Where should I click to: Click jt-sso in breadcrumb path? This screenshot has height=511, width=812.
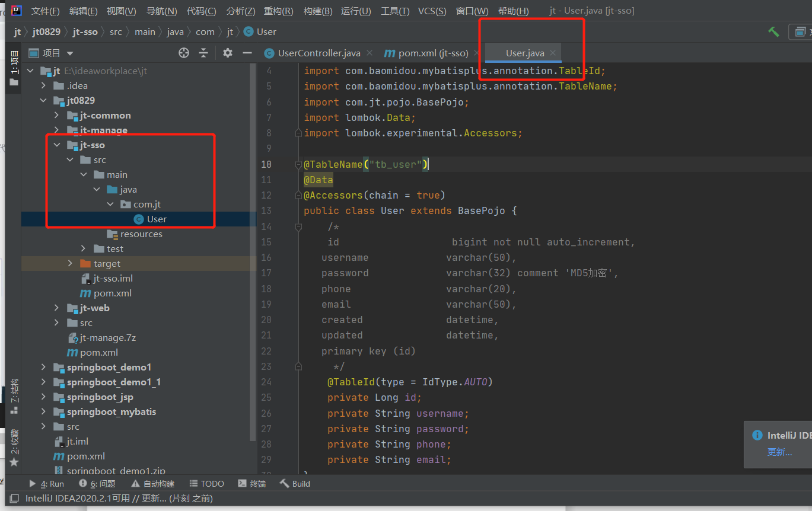(x=85, y=32)
